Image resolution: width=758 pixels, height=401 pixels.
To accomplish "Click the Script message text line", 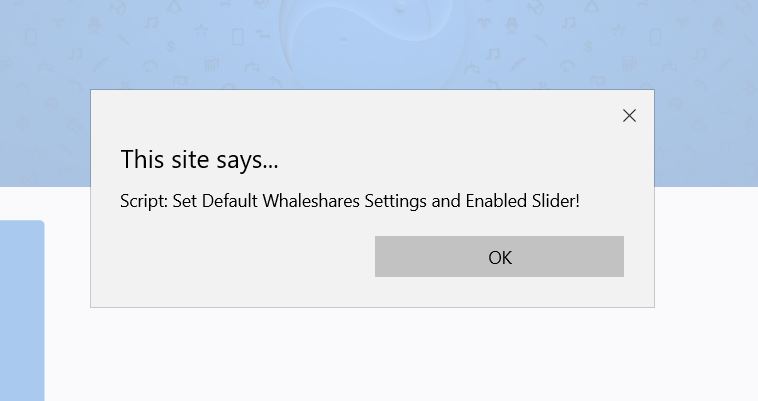I will (350, 201).
